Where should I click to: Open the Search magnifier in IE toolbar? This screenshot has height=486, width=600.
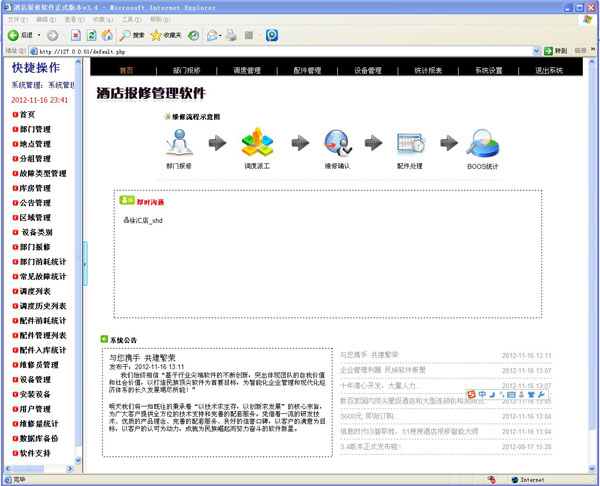[125, 35]
